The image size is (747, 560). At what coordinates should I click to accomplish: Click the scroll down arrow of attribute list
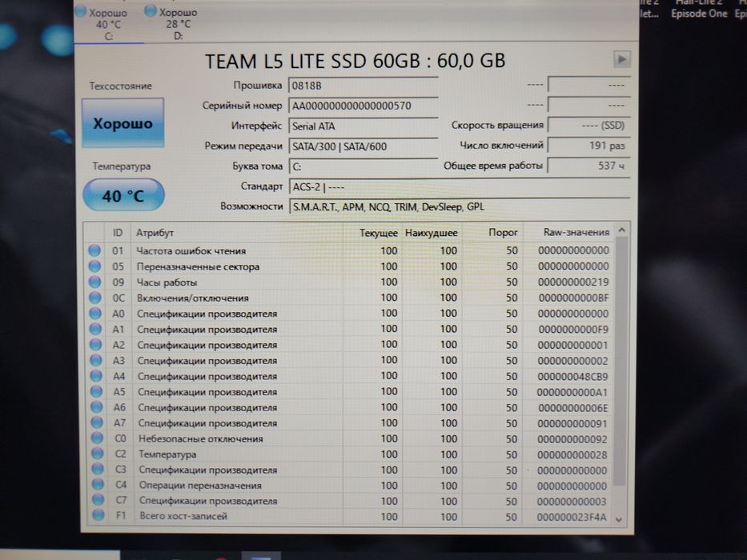pyautogui.click(x=620, y=519)
